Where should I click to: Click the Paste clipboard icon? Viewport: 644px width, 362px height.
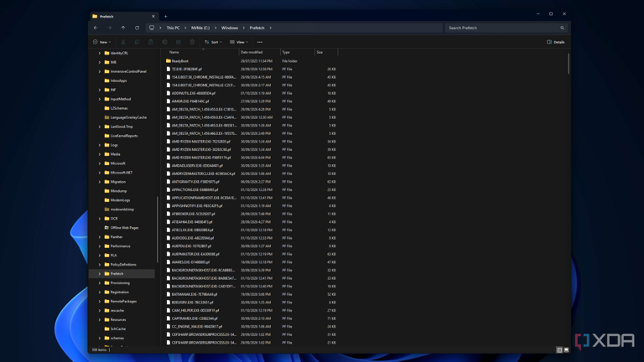(x=151, y=42)
